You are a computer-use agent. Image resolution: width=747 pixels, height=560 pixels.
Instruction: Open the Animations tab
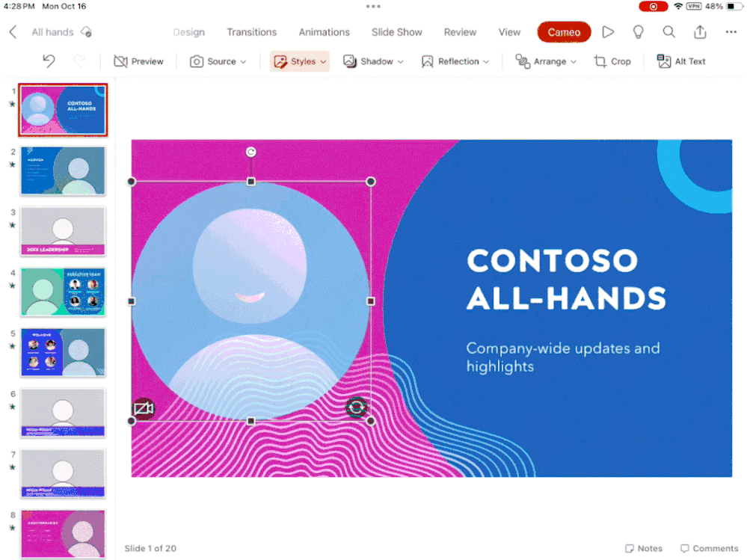click(x=324, y=32)
